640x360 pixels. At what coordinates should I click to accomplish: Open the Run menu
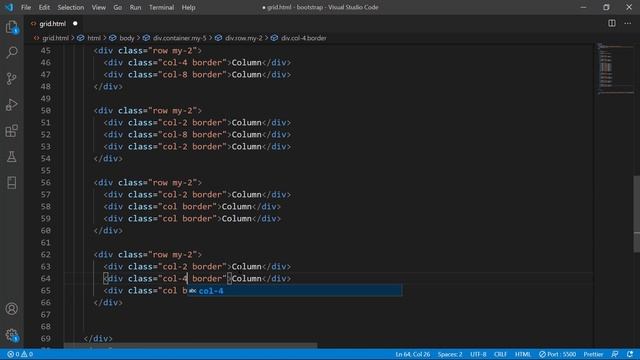[135, 7]
